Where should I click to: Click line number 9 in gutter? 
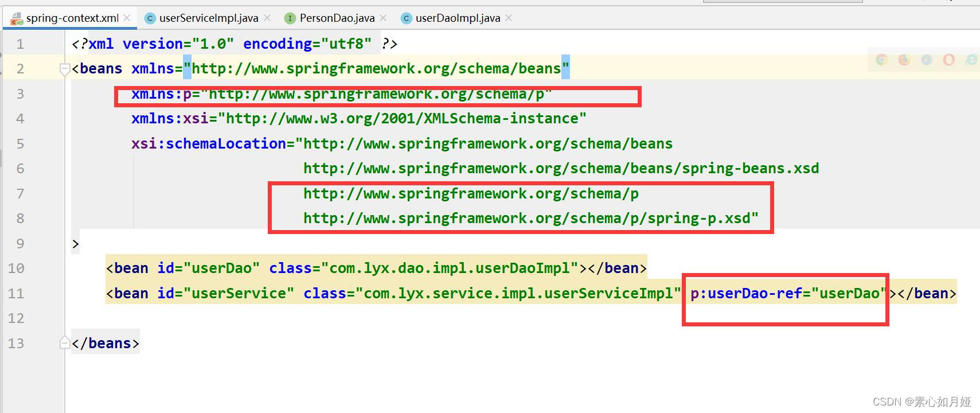pyautogui.click(x=20, y=244)
